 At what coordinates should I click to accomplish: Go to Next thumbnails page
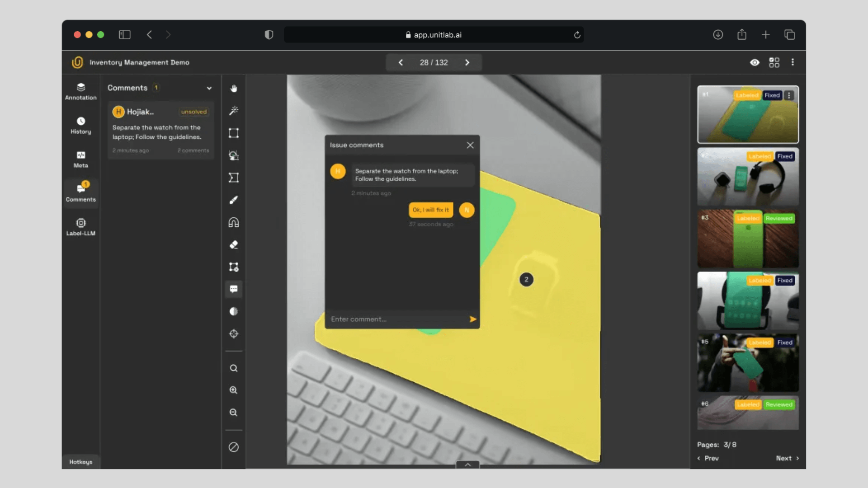[x=787, y=458]
